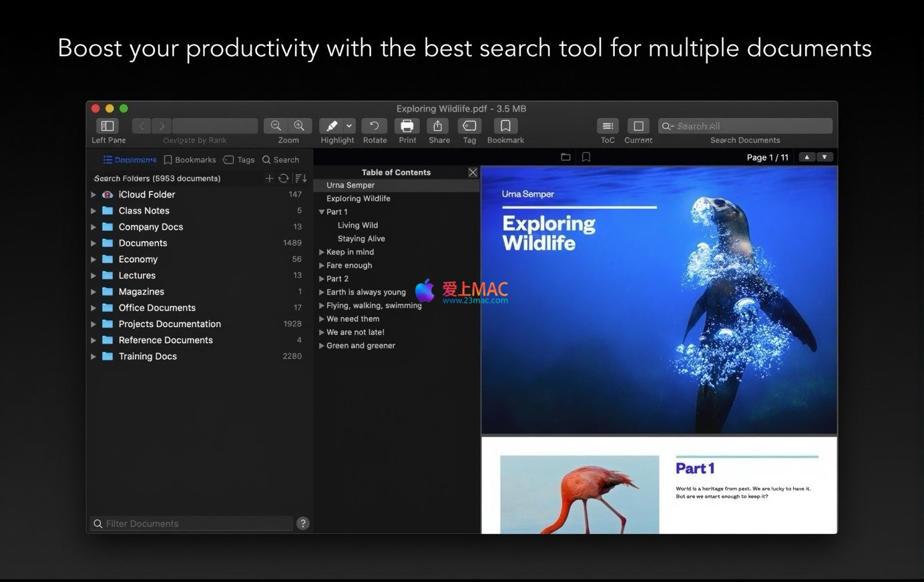Add a tag using Tag icon
Screen dimensions: 924x582
[x=469, y=126]
